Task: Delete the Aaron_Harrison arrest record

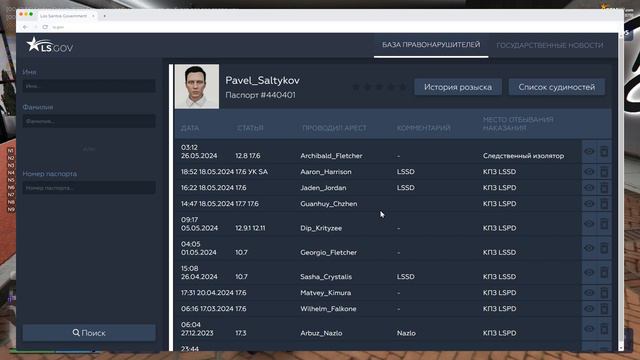Action: click(x=604, y=172)
